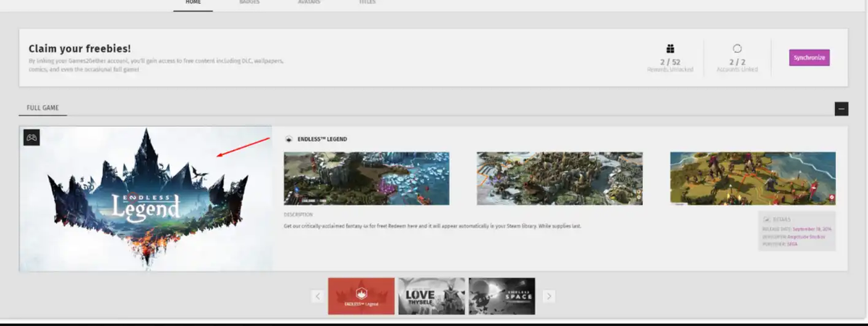Click the Claim your freebies! heading

click(x=80, y=49)
